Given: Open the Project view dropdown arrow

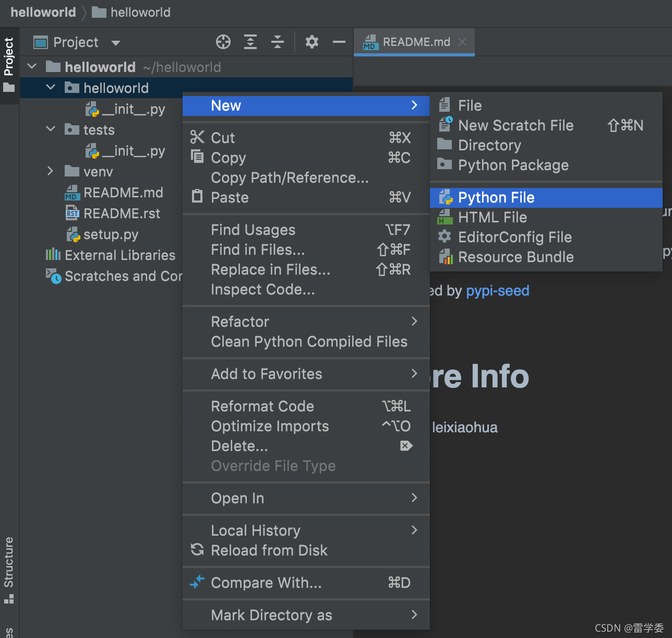Looking at the screenshot, I should point(116,43).
